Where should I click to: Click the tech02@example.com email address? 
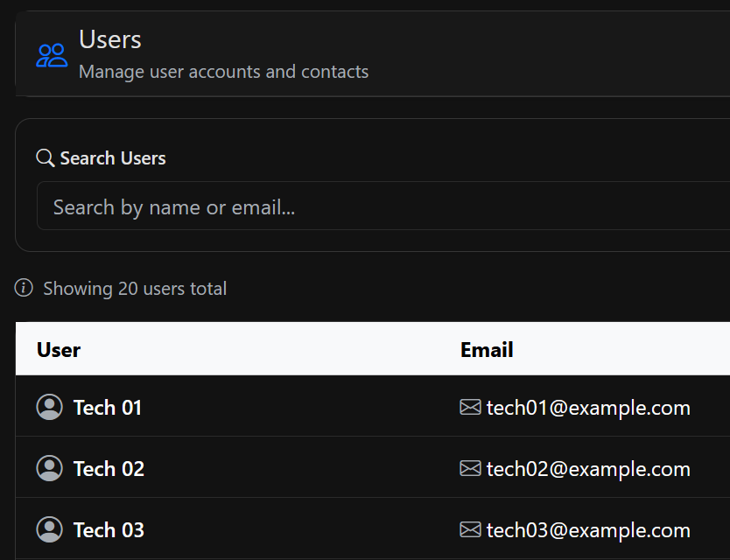(x=588, y=469)
